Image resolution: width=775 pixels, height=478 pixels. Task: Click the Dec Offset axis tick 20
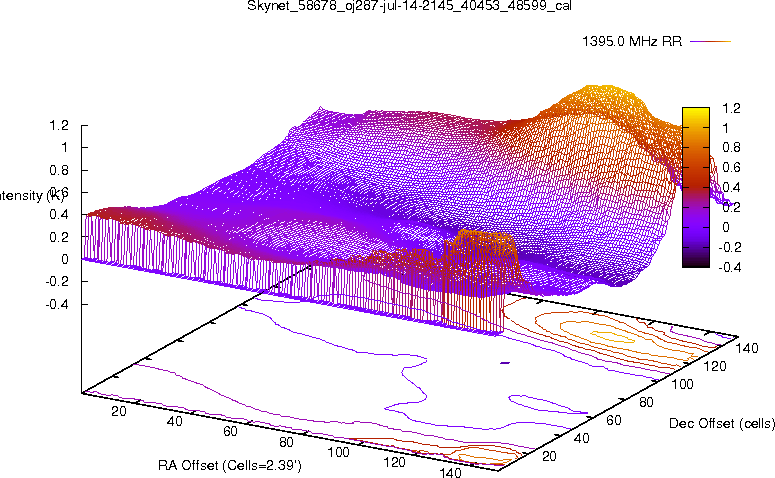(x=549, y=456)
